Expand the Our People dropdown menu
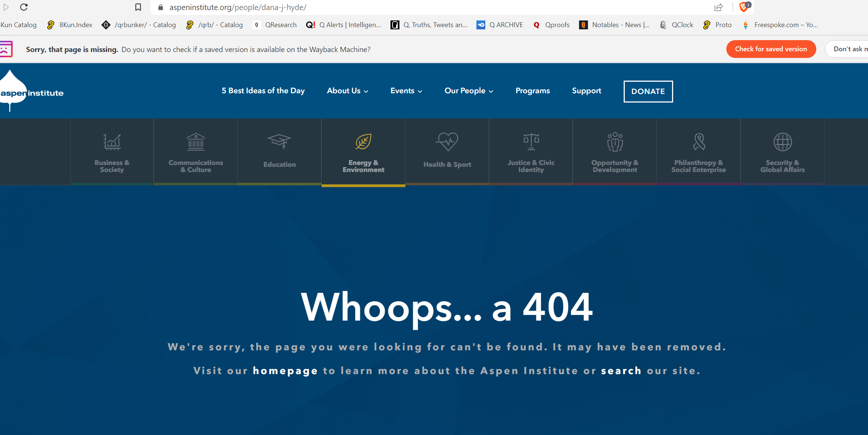Viewport: 868px width, 435px height. point(469,91)
